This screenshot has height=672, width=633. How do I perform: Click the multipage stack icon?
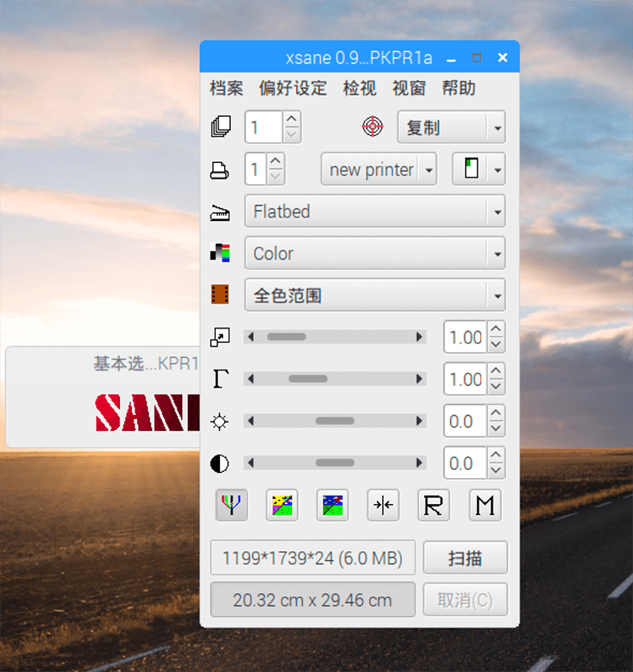pyautogui.click(x=221, y=127)
